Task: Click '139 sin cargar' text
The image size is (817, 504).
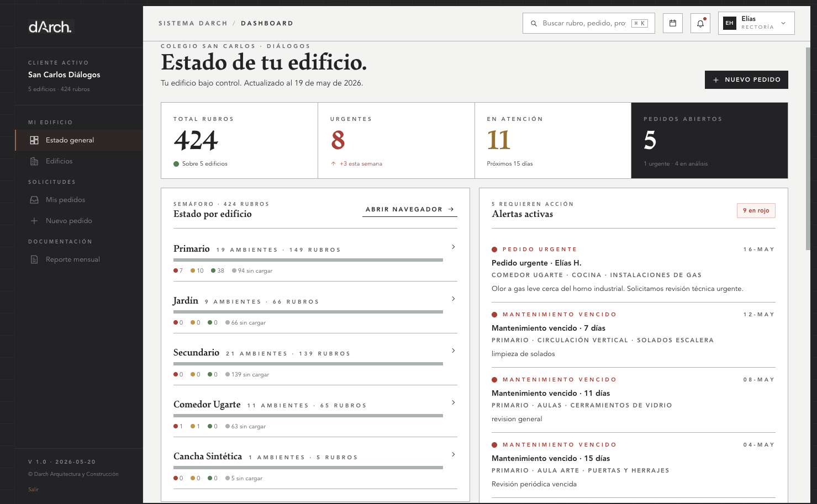Action: [x=250, y=375]
